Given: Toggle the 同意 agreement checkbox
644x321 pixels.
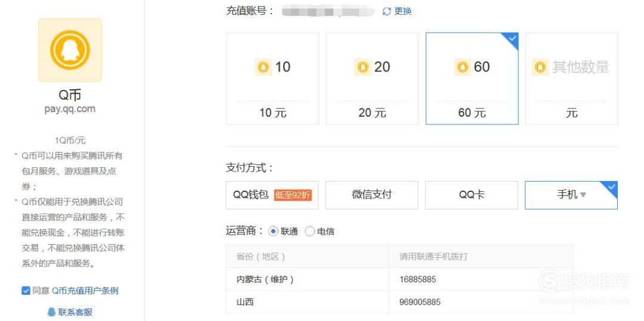Looking at the screenshot, I should (26, 291).
